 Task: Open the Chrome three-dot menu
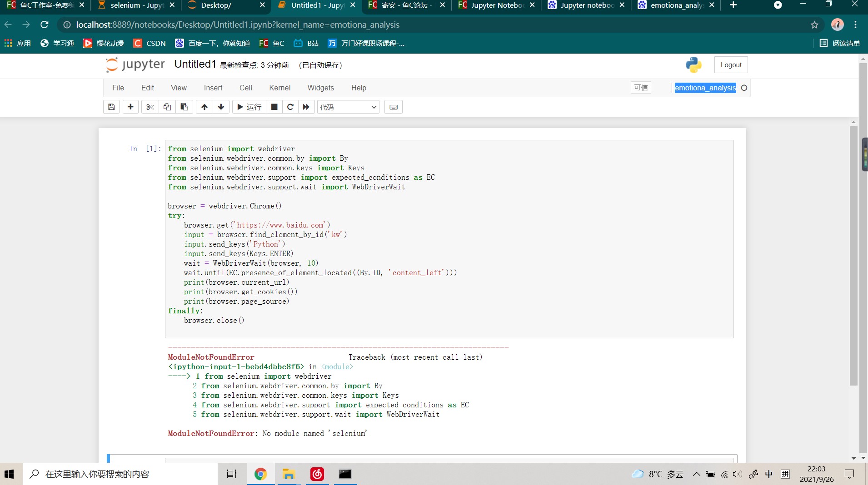point(856,25)
